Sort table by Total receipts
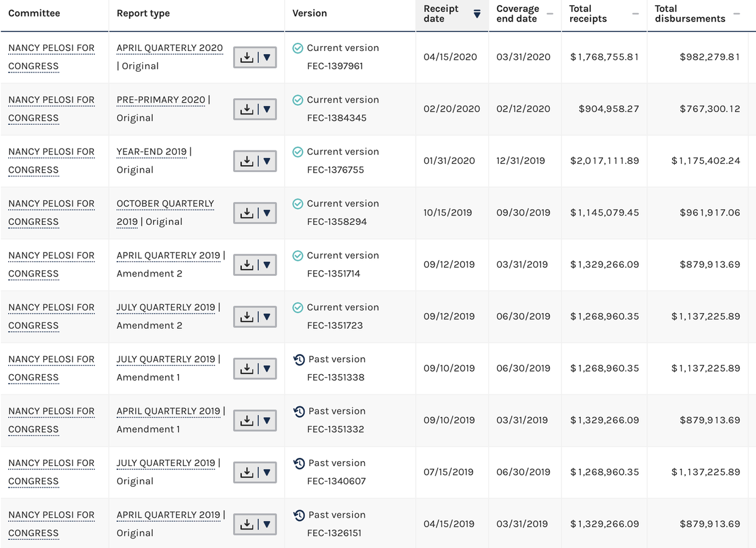Screen dimensions: 756x548 click(x=636, y=14)
